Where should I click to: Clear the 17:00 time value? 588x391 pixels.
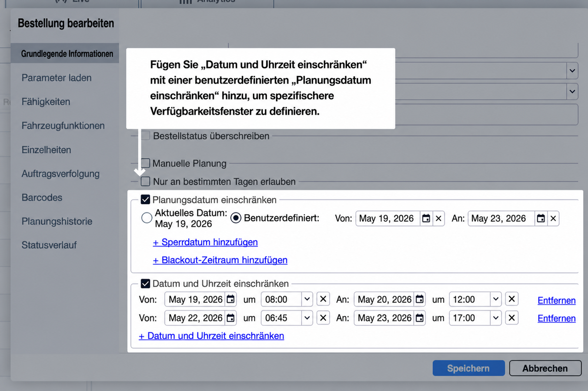click(x=512, y=318)
